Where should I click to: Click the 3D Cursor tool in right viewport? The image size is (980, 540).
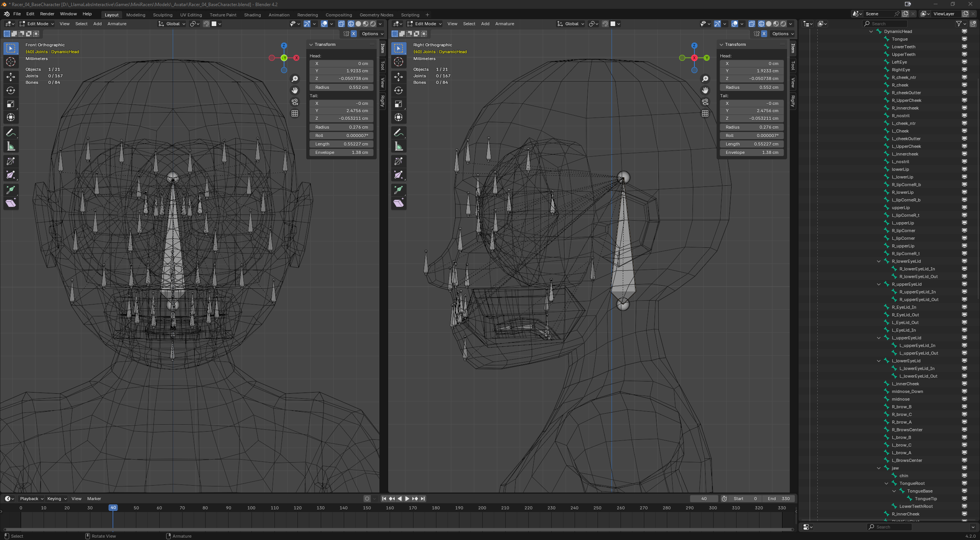coord(399,62)
